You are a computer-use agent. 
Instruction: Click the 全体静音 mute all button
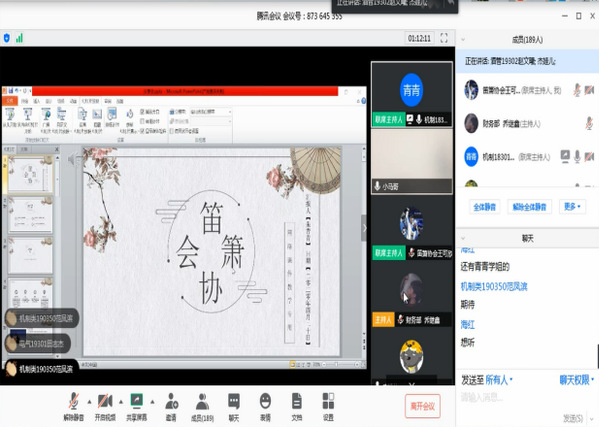tap(484, 207)
